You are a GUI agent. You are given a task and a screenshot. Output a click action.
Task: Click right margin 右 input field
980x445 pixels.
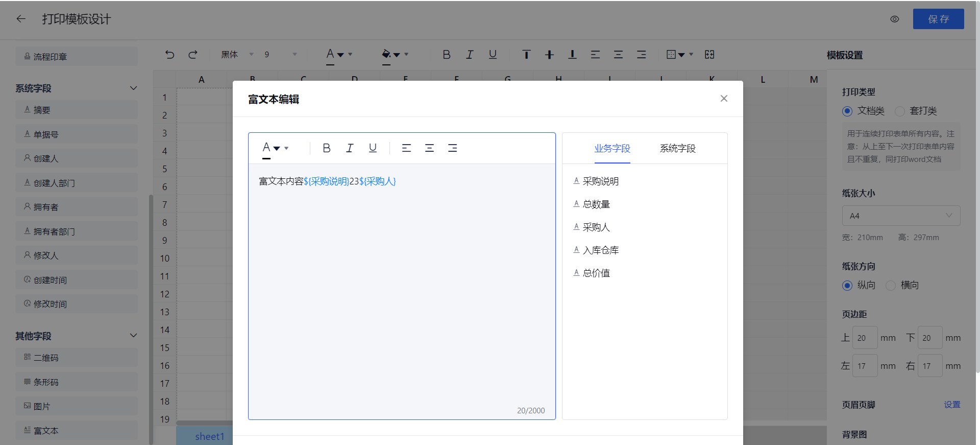tap(930, 366)
